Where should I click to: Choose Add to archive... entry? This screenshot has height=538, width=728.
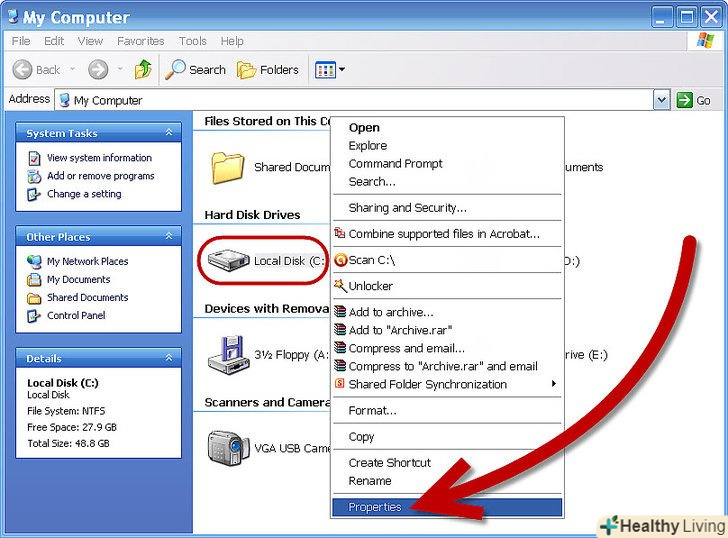point(447,312)
